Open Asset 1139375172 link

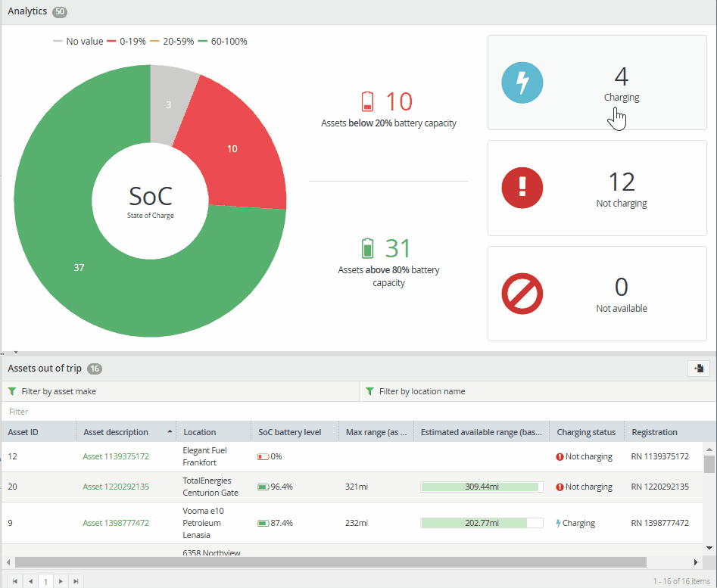(x=116, y=456)
